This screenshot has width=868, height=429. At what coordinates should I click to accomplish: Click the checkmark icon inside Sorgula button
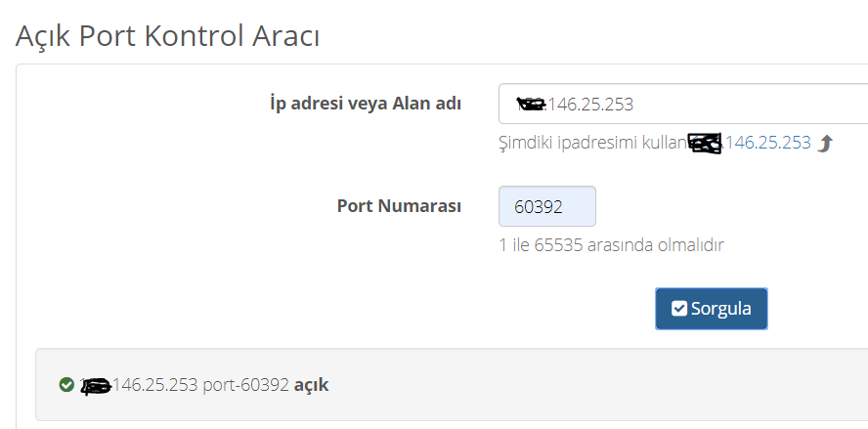(679, 309)
